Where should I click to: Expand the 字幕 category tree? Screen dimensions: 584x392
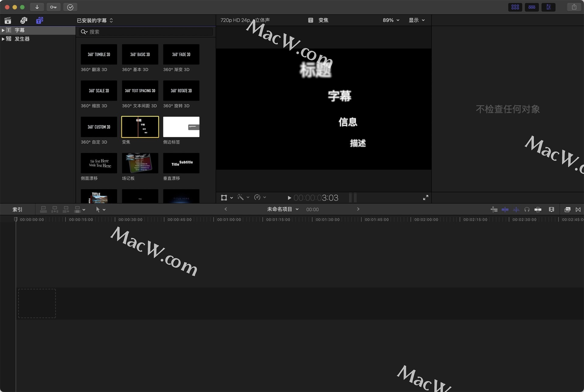click(3, 30)
